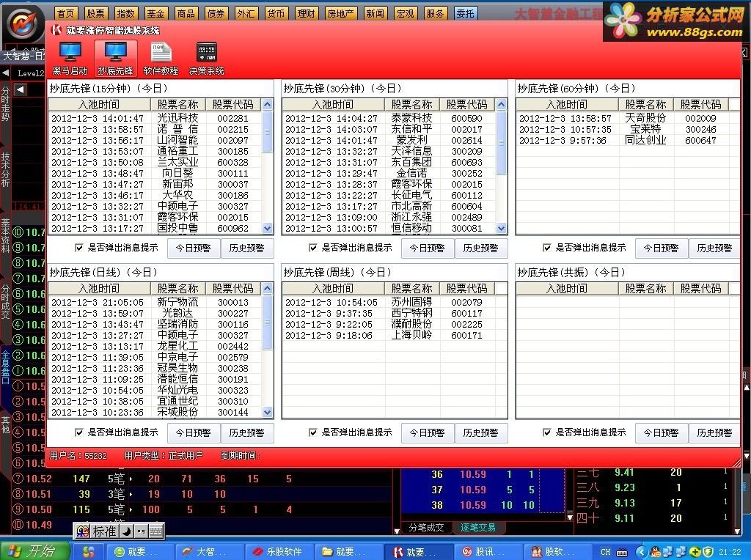Toggle popup message checkbox for 日线 panel
The height and width of the screenshot is (560, 751).
click(x=79, y=432)
